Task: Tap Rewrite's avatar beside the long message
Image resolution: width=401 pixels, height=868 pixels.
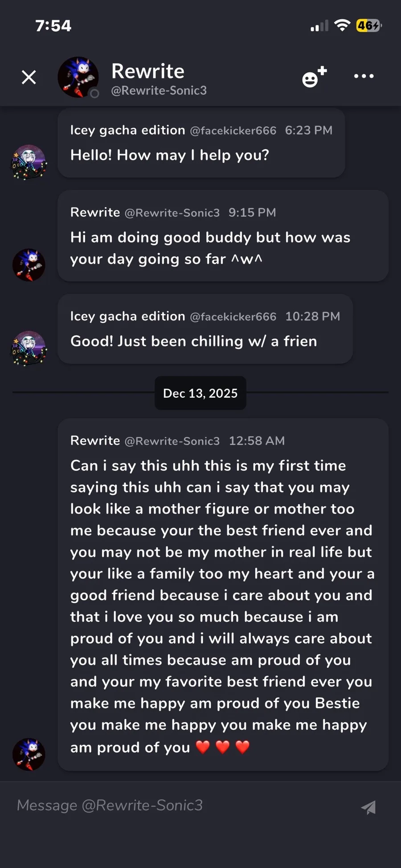Action: click(x=29, y=754)
